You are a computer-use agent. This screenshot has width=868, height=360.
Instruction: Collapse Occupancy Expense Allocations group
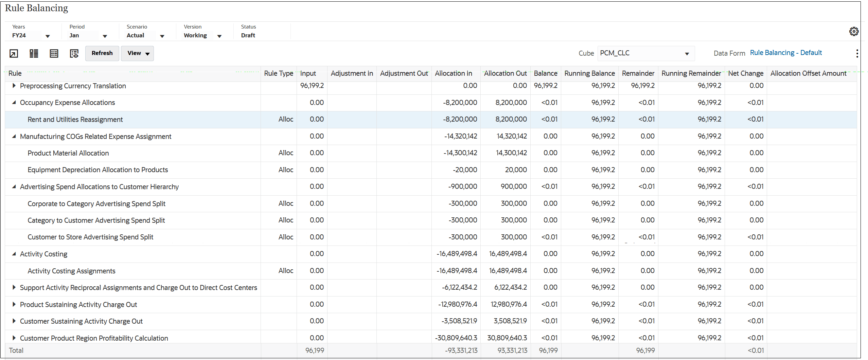14,102
